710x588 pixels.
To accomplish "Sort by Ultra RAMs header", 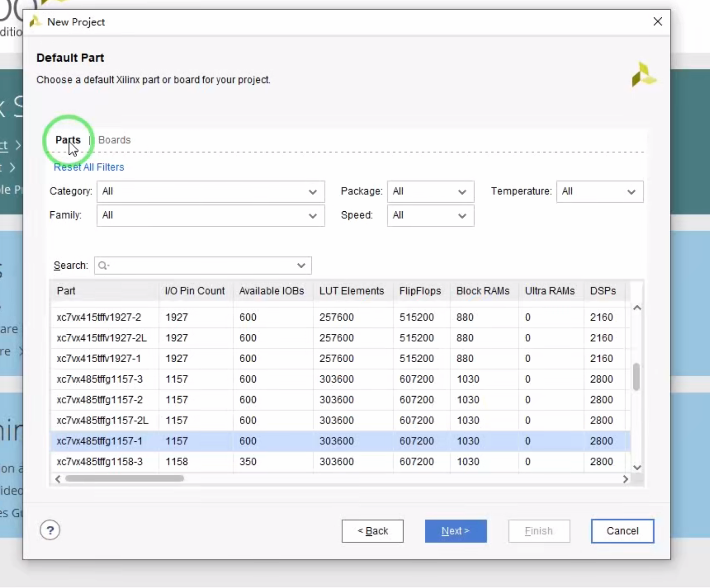I will [x=551, y=291].
